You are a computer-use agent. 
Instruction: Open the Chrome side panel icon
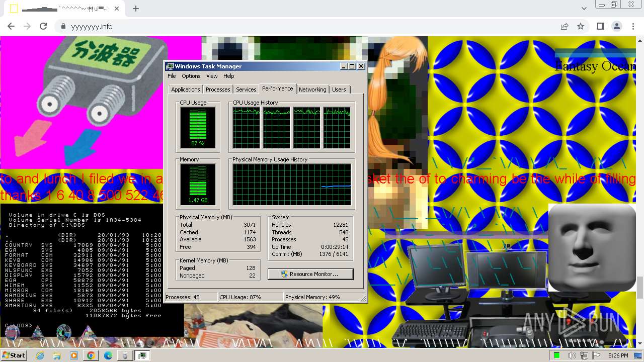click(x=600, y=26)
